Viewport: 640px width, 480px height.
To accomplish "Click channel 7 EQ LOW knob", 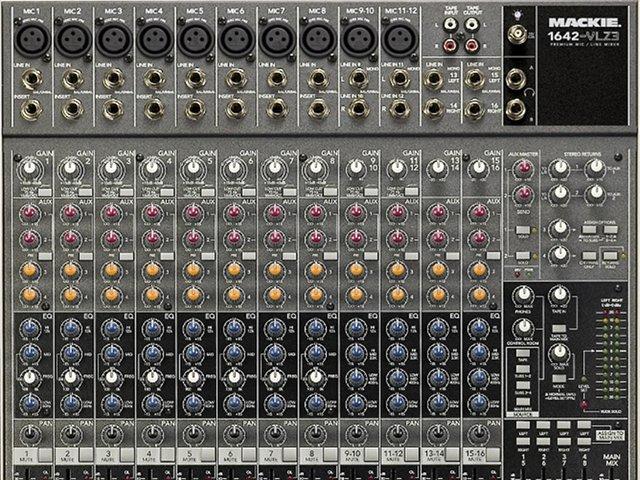I will (x=275, y=402).
